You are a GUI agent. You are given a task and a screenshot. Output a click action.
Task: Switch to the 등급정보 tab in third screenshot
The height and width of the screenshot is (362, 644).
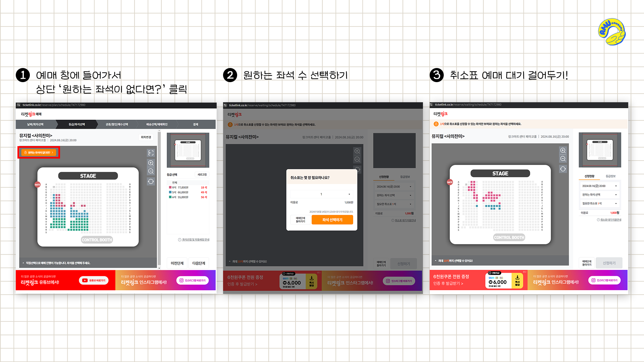(610, 176)
